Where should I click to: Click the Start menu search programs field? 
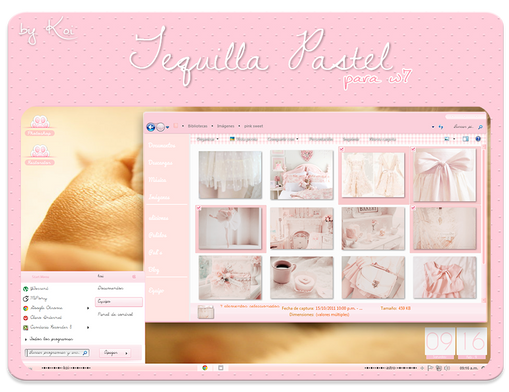[x=57, y=353]
